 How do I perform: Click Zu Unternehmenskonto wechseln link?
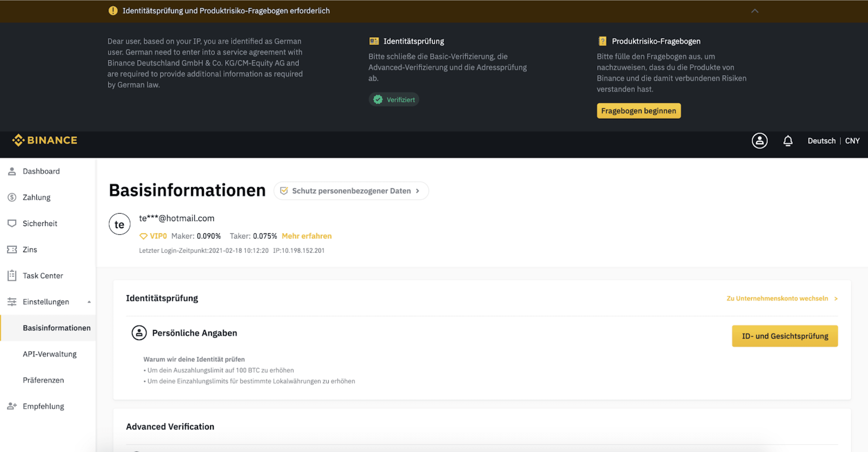click(x=777, y=298)
